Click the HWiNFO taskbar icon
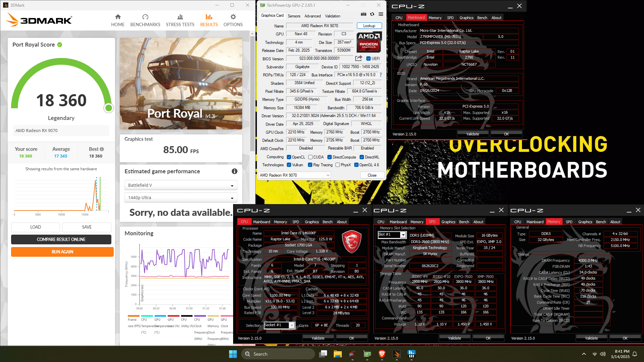The height and width of the screenshot is (362, 644). point(411,354)
